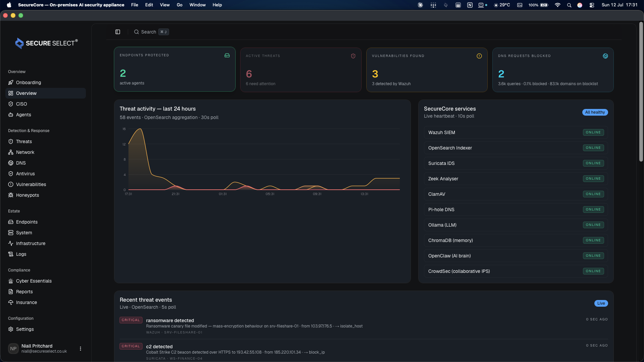Navigate to Honeypots

pyautogui.click(x=46, y=195)
